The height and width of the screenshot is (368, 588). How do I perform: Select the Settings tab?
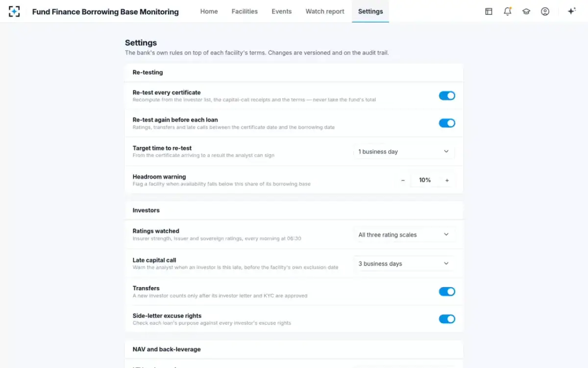(x=370, y=11)
